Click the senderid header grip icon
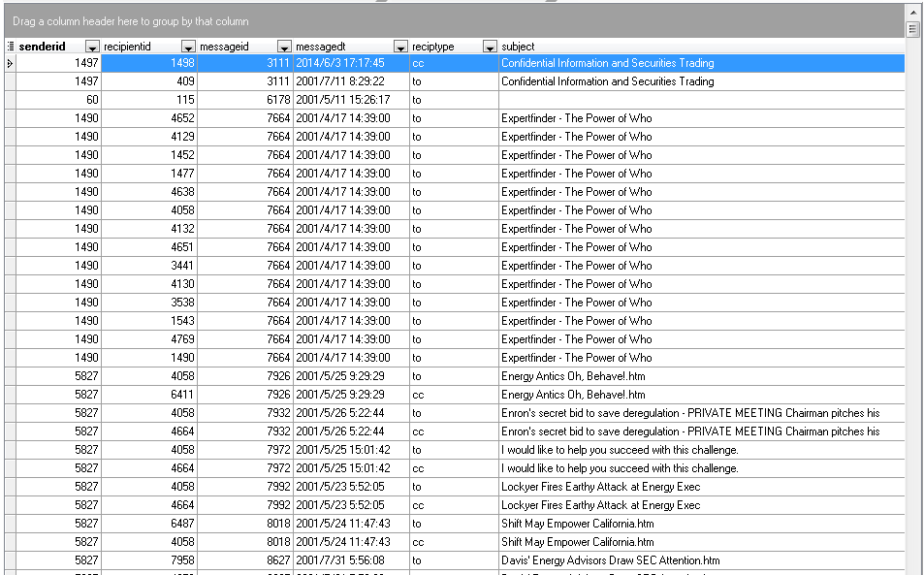Image resolution: width=924 pixels, height=575 pixels. pos(11,47)
